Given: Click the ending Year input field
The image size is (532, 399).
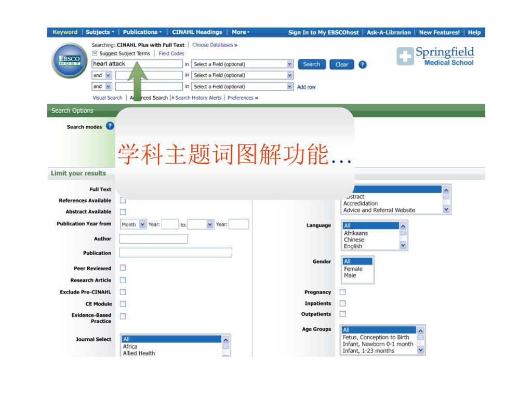Looking at the screenshot, I should pos(238,224).
